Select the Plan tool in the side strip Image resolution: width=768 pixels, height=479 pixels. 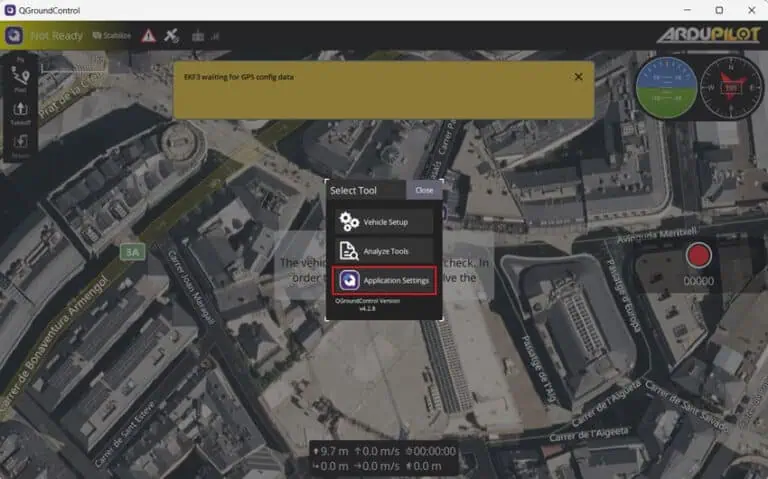point(21,78)
